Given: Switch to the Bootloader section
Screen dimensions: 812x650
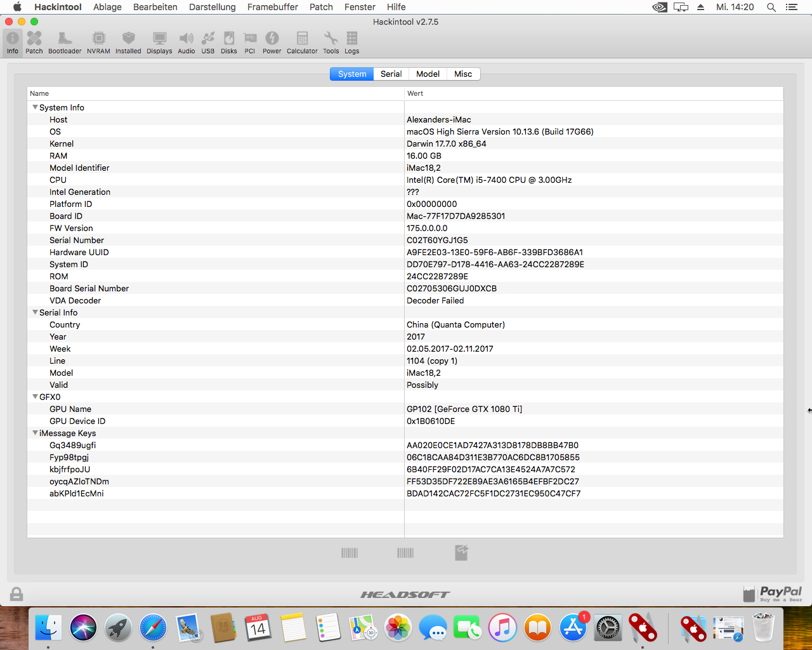Looking at the screenshot, I should click(x=65, y=43).
